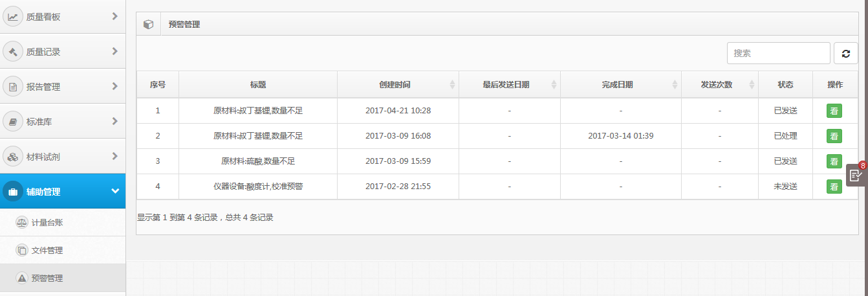Screen dimensions: 868x296
Task: Click the 报告管理 document icon
Action: click(x=13, y=86)
